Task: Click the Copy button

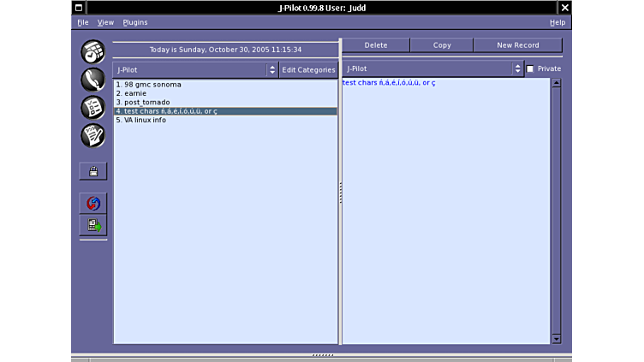Action: click(442, 45)
